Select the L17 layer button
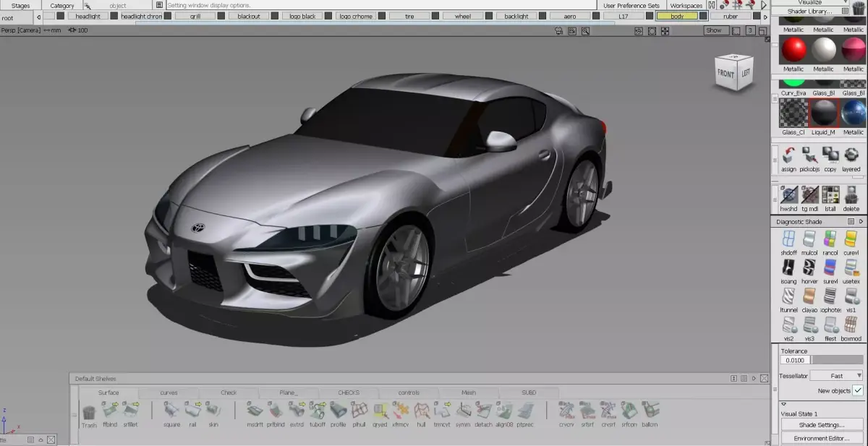This screenshot has width=868, height=446. (624, 16)
